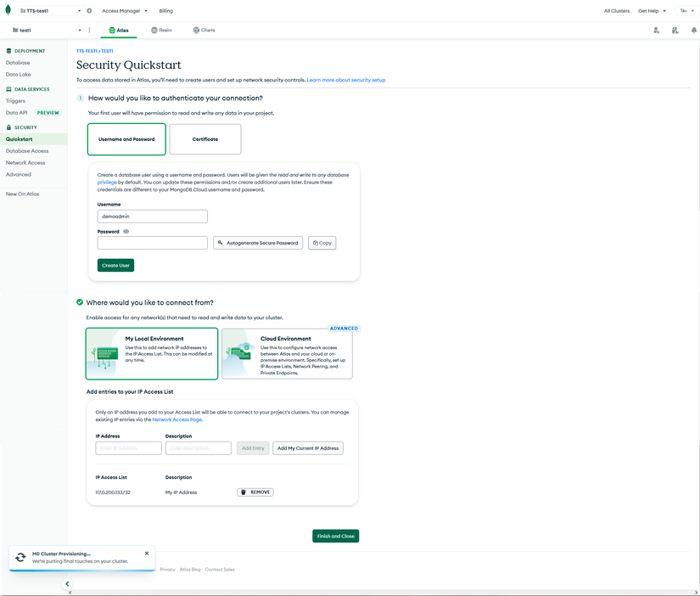
Task: Switch to the Charts tab
Action: (x=204, y=31)
